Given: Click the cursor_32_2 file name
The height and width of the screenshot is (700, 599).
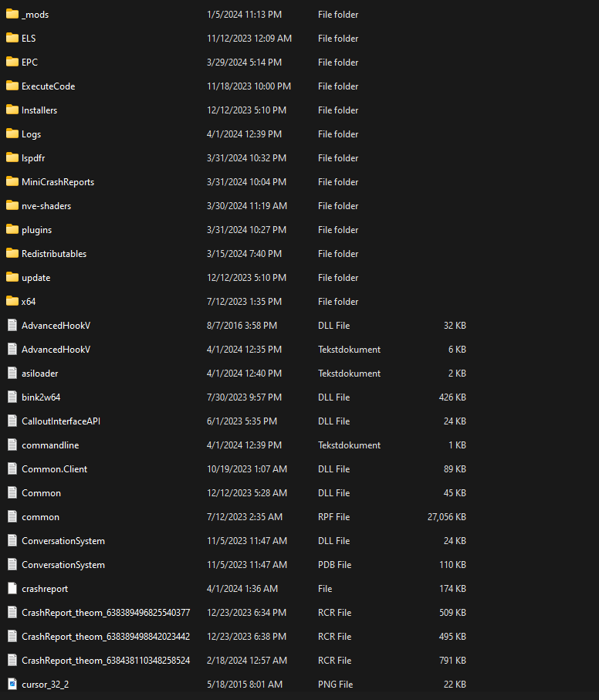Looking at the screenshot, I should click(45, 685).
